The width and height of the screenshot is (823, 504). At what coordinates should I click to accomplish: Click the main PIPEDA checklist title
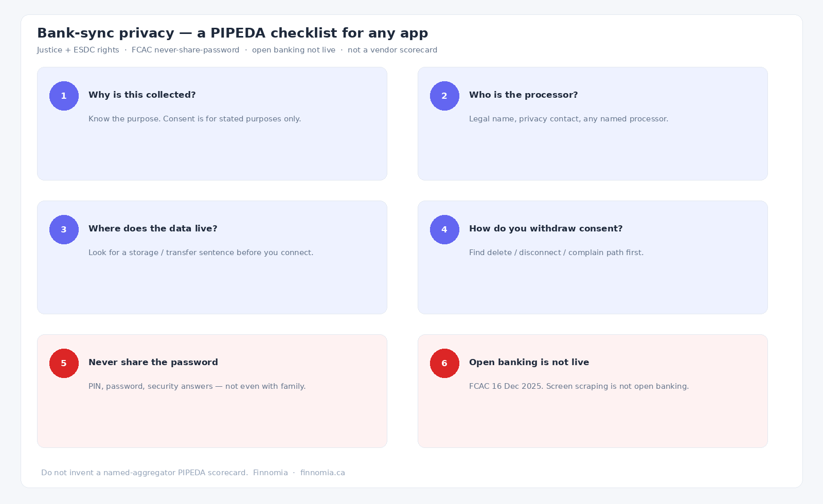(x=232, y=33)
